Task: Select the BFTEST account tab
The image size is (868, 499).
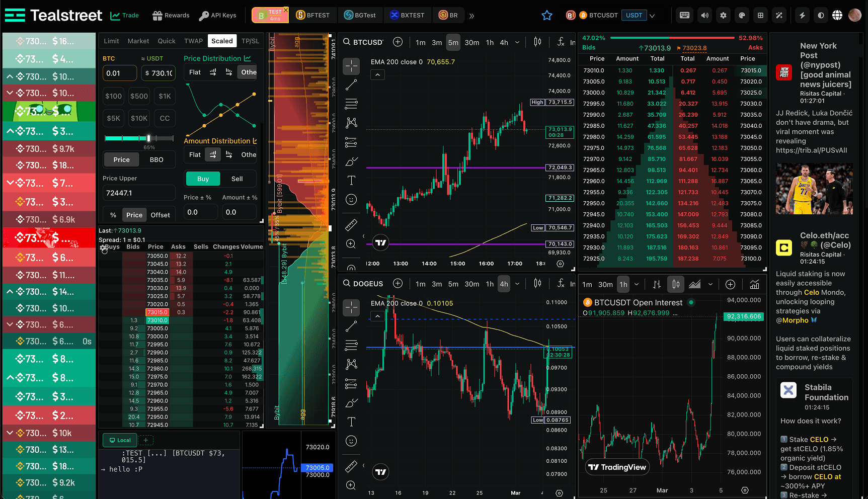Action: (313, 15)
